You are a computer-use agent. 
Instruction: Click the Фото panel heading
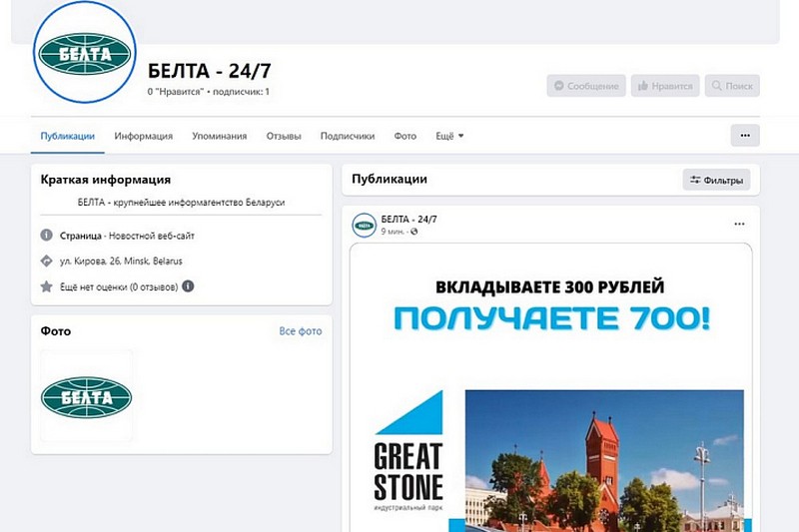point(56,331)
